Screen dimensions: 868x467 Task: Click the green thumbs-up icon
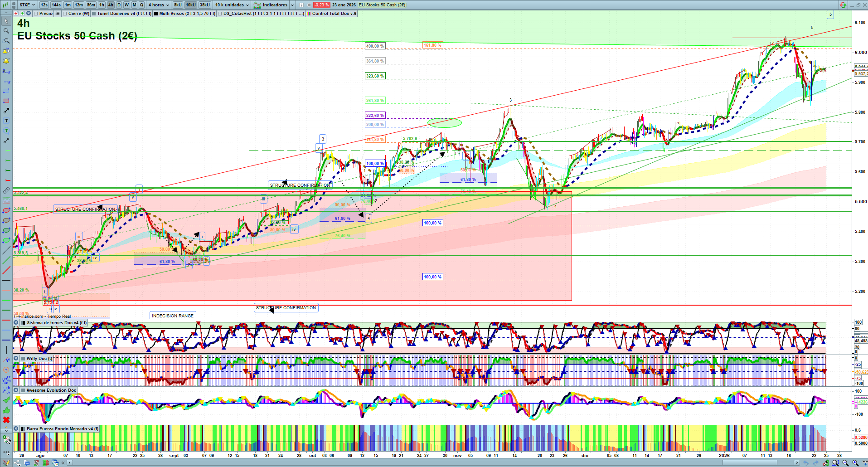point(6,410)
